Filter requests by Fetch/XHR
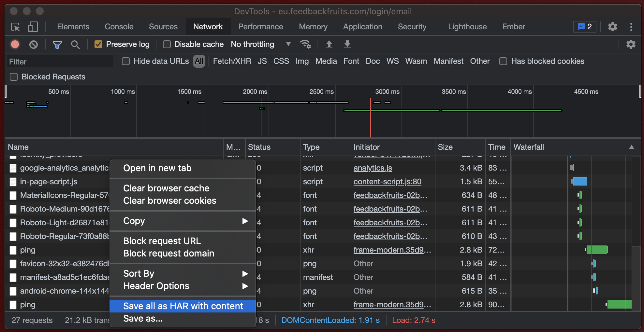The width and height of the screenshot is (644, 332). pyautogui.click(x=232, y=61)
